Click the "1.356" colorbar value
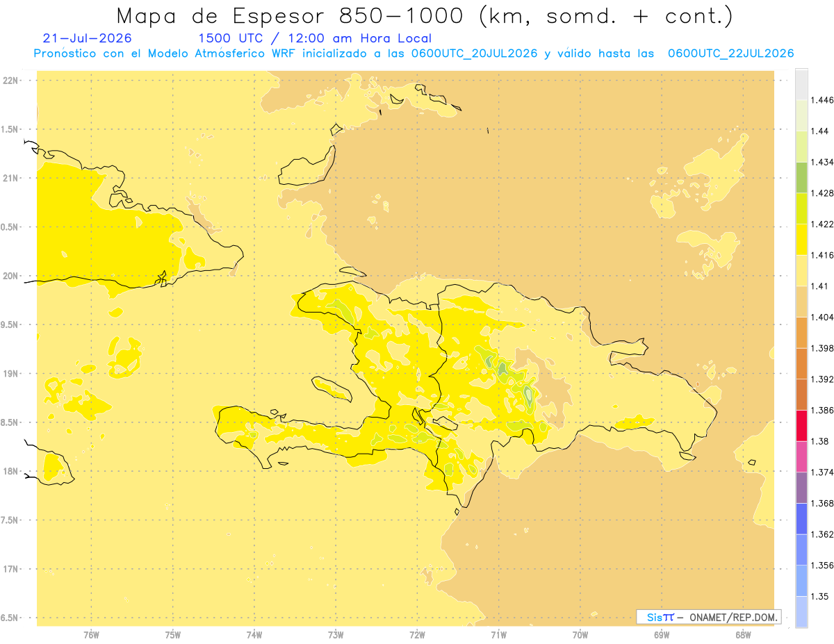The width and height of the screenshot is (834, 644). point(821,565)
